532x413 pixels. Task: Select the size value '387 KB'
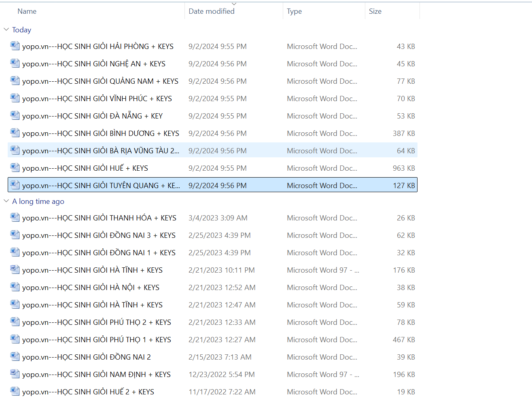[x=404, y=133]
